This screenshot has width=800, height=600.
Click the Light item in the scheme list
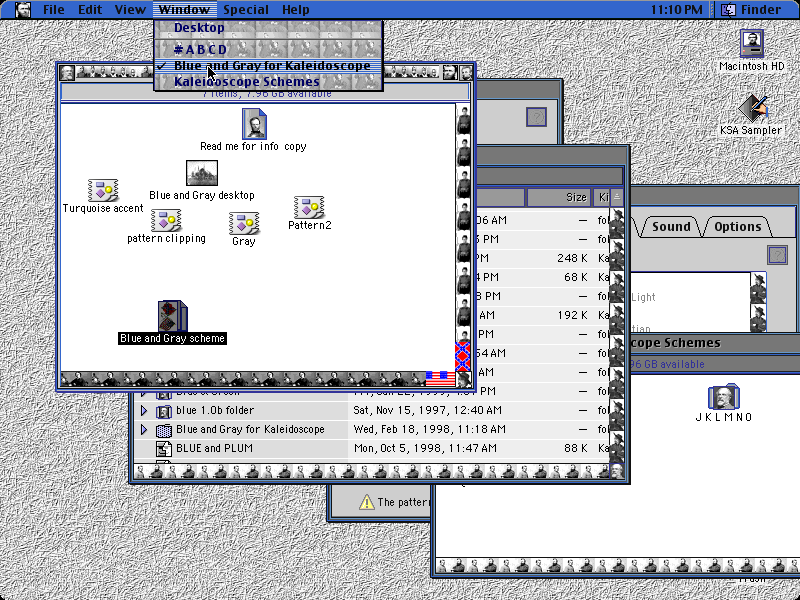click(x=643, y=297)
